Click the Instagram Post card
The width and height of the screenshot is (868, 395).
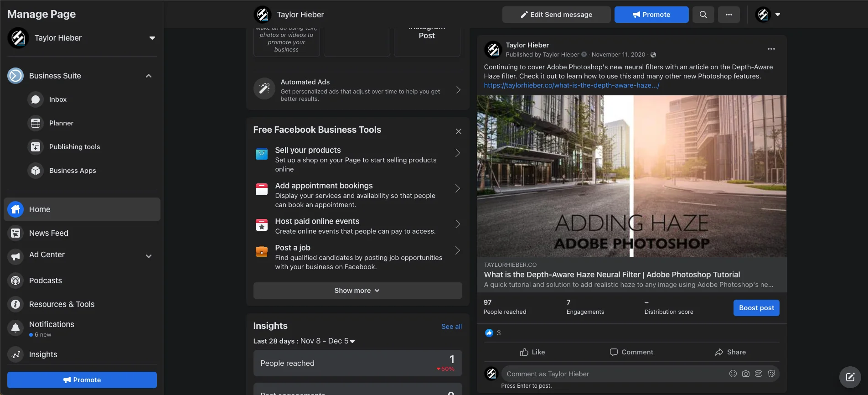[427, 42]
